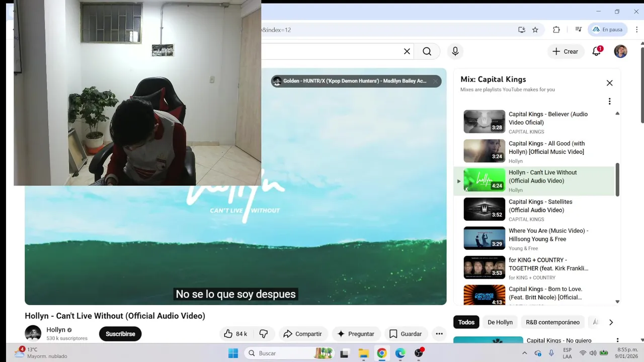Open YouTube notifications bell

pyautogui.click(x=597, y=51)
